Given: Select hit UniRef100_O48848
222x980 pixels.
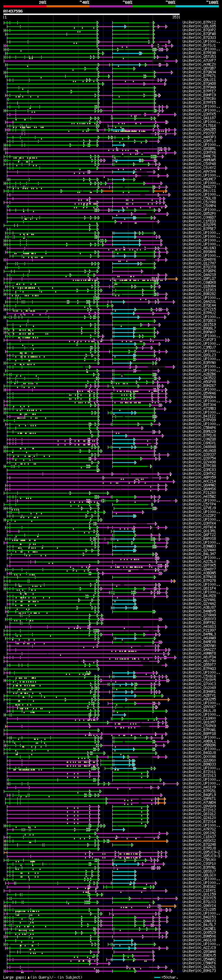Looking at the screenshot, I should (199, 447).
